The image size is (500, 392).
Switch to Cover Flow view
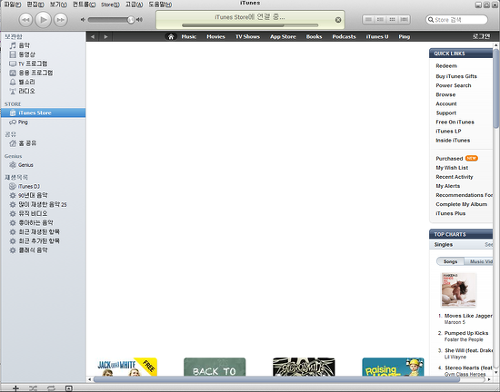(x=404, y=20)
